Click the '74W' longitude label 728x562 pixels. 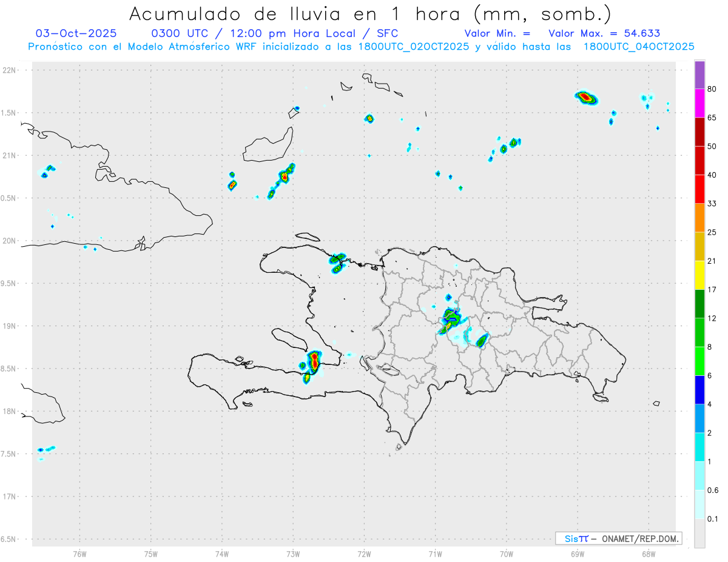pos(221,554)
